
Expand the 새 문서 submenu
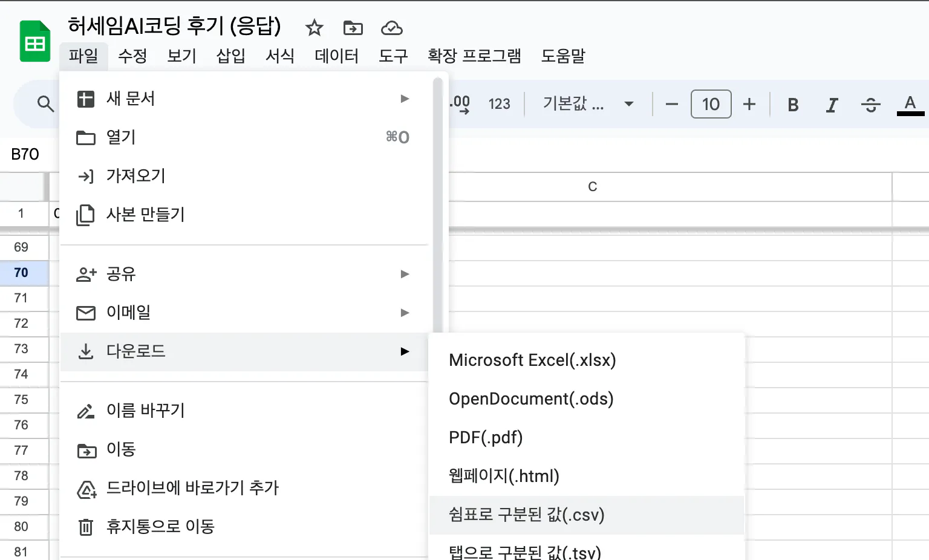click(x=244, y=99)
